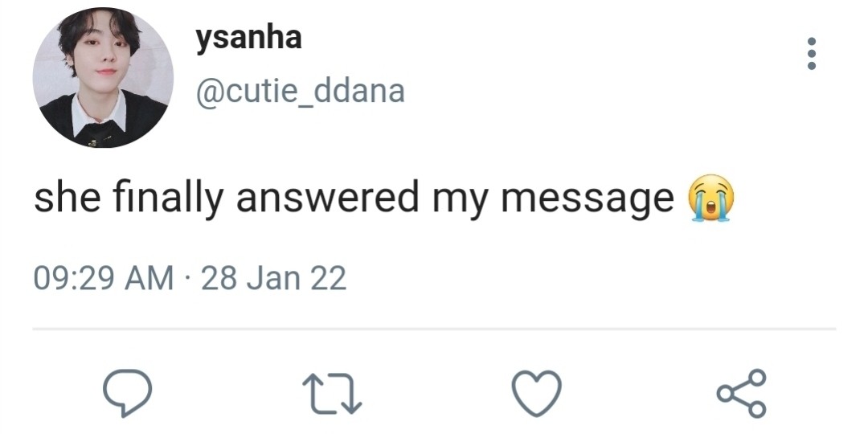The width and height of the screenshot is (868, 434).
Task: Click the "AM" text in the timestamp
Action: coord(150,278)
